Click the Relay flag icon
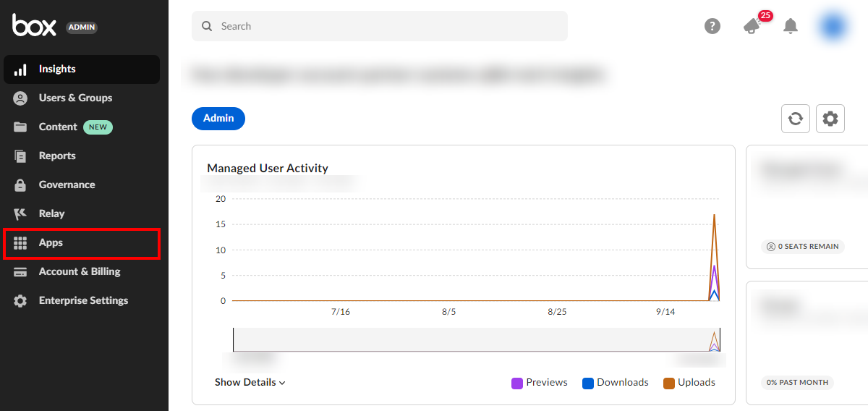 20,214
